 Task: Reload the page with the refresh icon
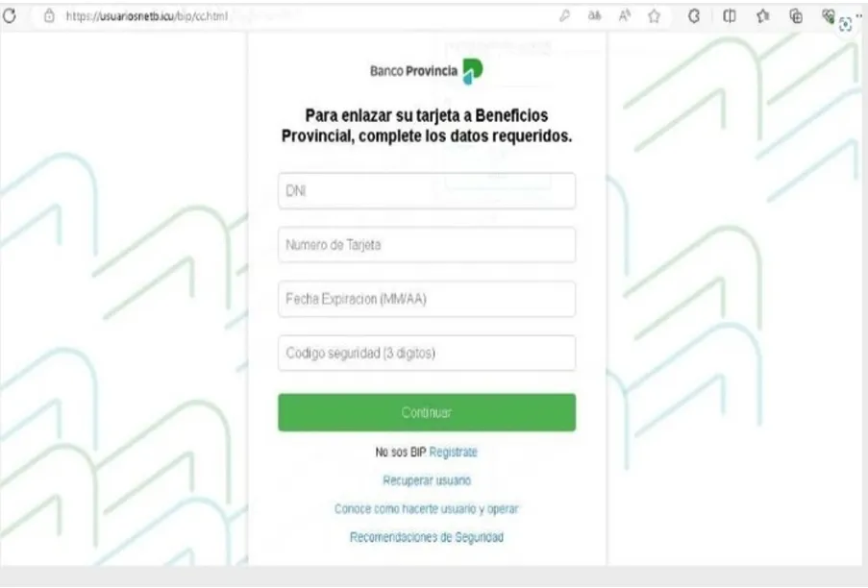pyautogui.click(x=10, y=15)
